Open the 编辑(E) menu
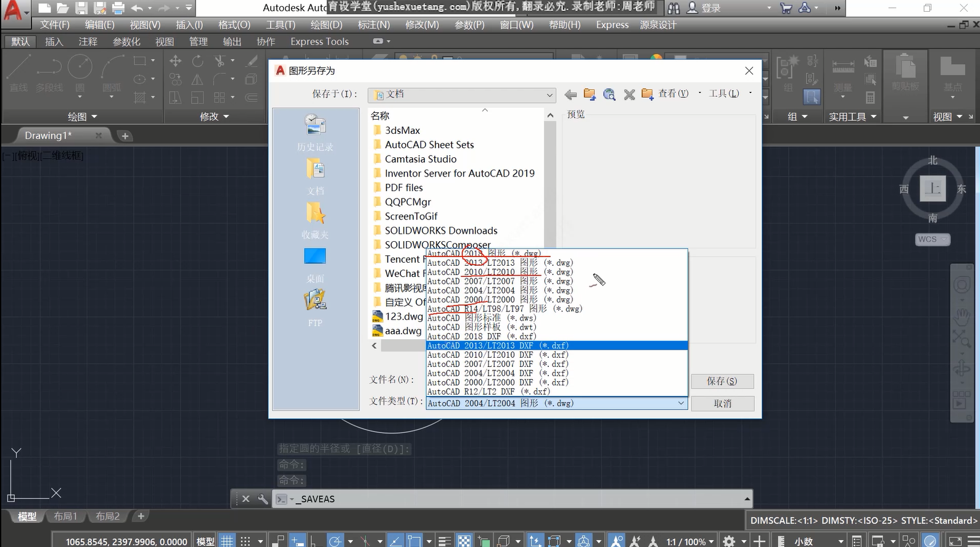This screenshot has height=547, width=980. click(x=99, y=25)
